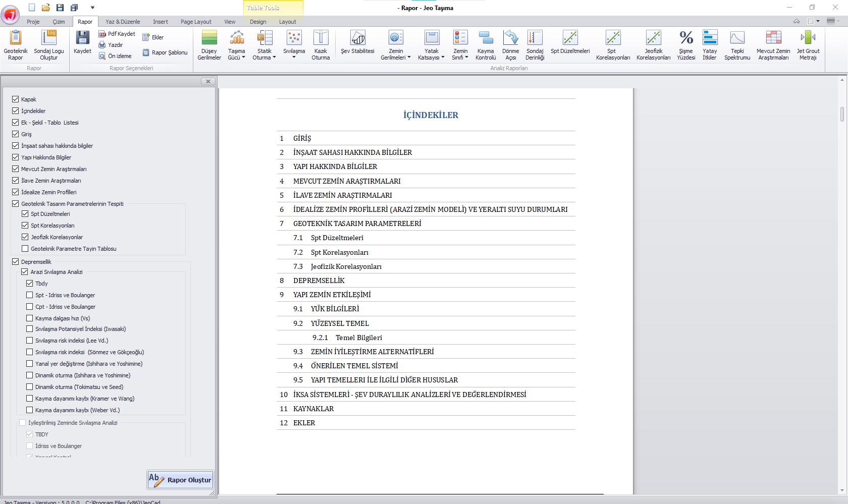Click DEPREMSELLİK entry in contents
848x504 pixels.
pos(319,281)
